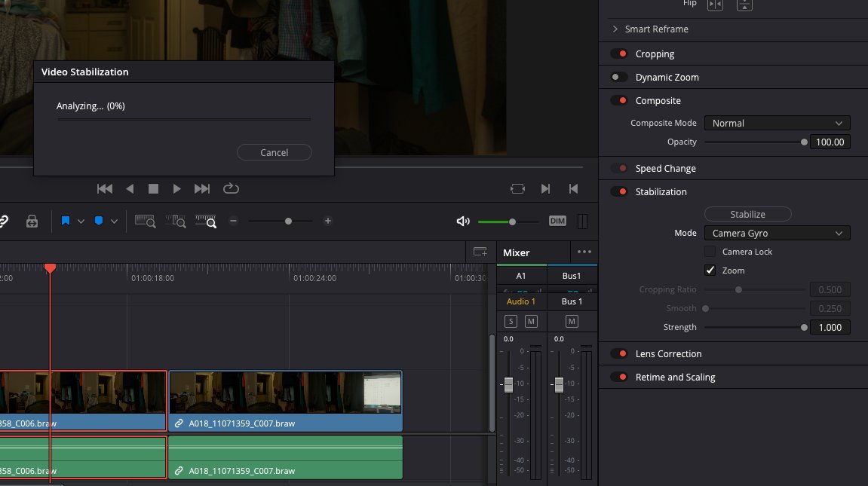868x486 pixels.
Task: Open the audio meters panel icon
Action: [x=582, y=222]
